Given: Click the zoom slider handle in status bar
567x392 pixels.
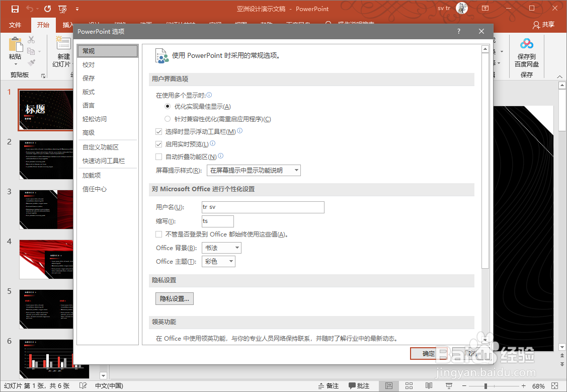Looking at the screenshot, I should [485, 386].
